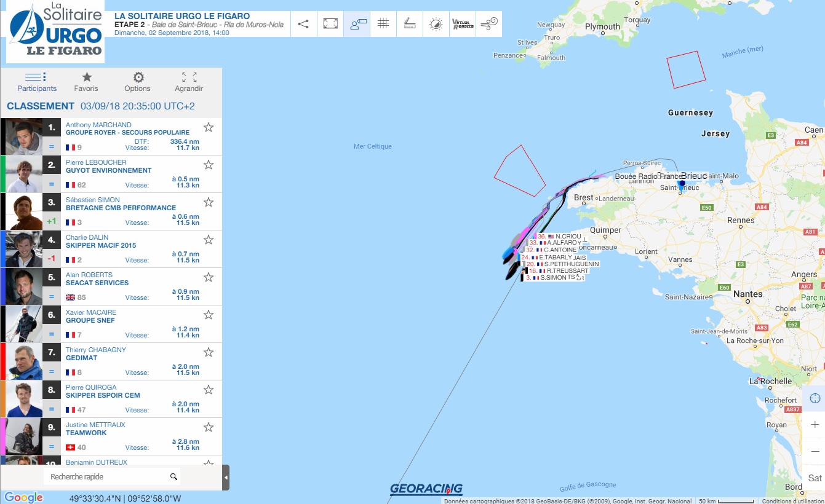This screenshot has width=825, height=504.
Task: Favorite Charlie DALIN with star
Action: click(x=209, y=240)
